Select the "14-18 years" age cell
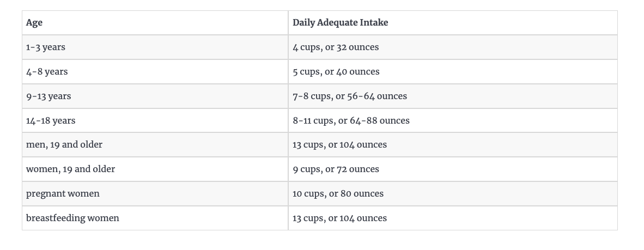Viewport: 644px width, 250px height. [x=51, y=120]
